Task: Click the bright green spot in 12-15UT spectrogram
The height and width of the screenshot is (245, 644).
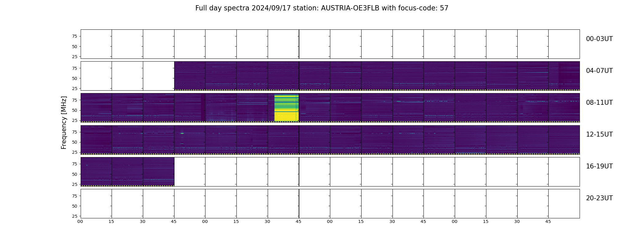Action: [x=182, y=134]
